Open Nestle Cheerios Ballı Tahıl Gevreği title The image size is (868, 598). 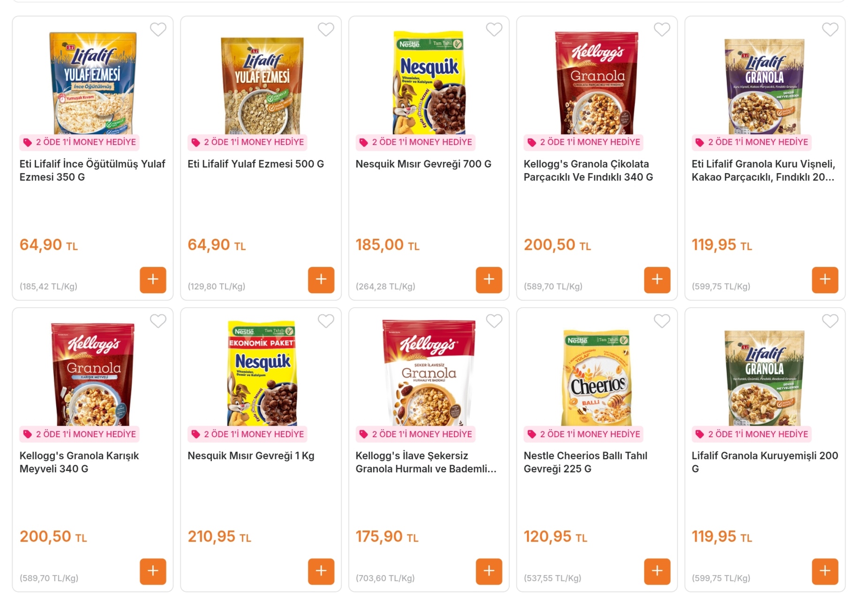click(x=585, y=462)
